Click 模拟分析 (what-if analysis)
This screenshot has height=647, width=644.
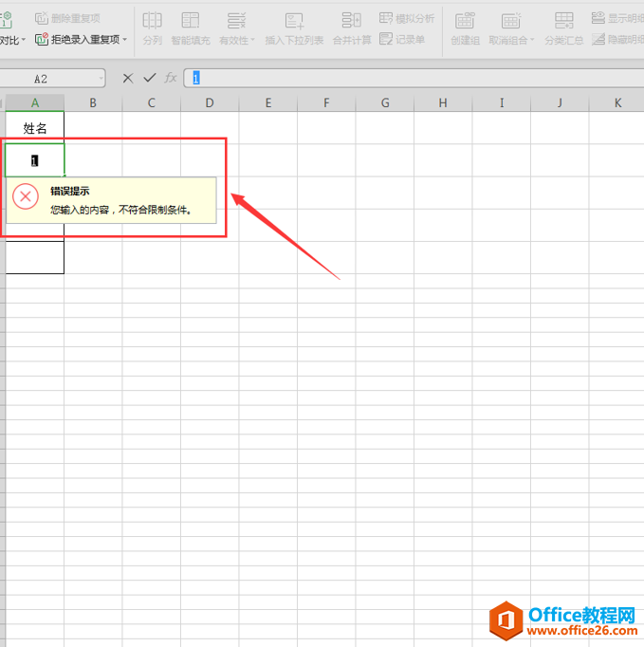pyautogui.click(x=407, y=18)
